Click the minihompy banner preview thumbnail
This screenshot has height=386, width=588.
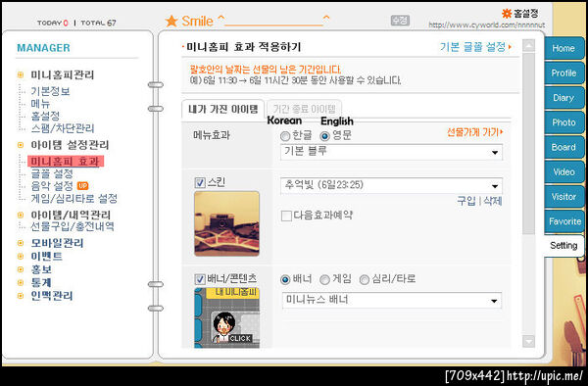[x=227, y=317]
